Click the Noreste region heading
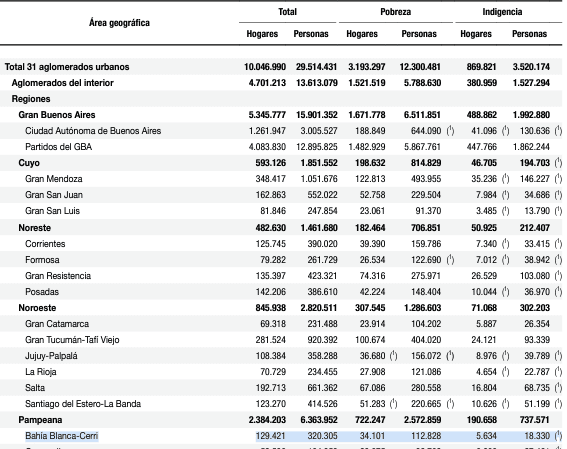This screenshot has width=567, height=449. 35,228
